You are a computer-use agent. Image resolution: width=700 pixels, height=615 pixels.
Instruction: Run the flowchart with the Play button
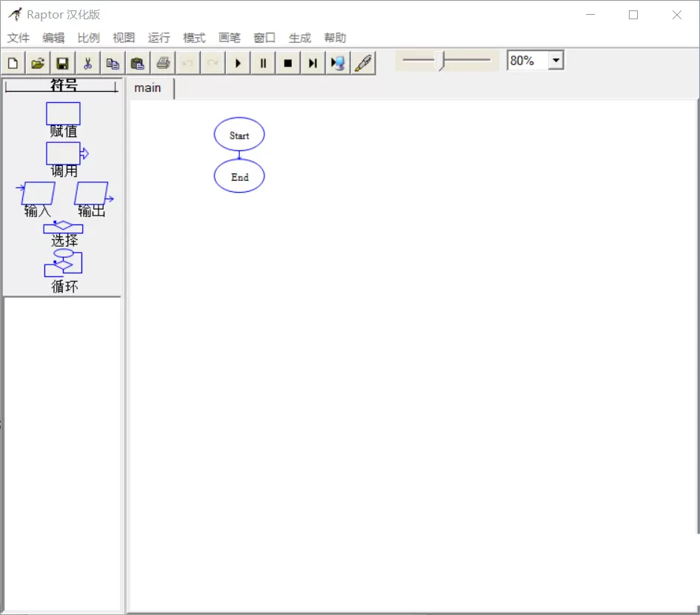click(x=238, y=63)
